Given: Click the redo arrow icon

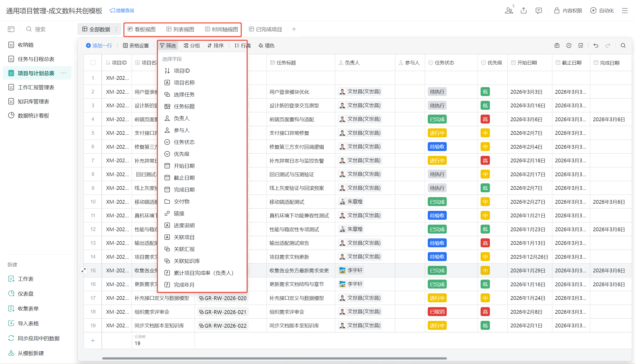Looking at the screenshot, I should (608, 46).
